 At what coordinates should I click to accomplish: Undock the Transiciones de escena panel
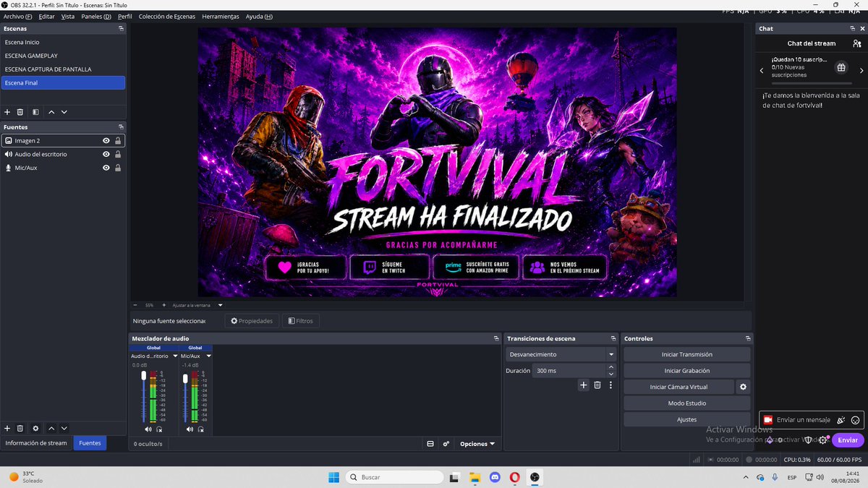pos(614,338)
